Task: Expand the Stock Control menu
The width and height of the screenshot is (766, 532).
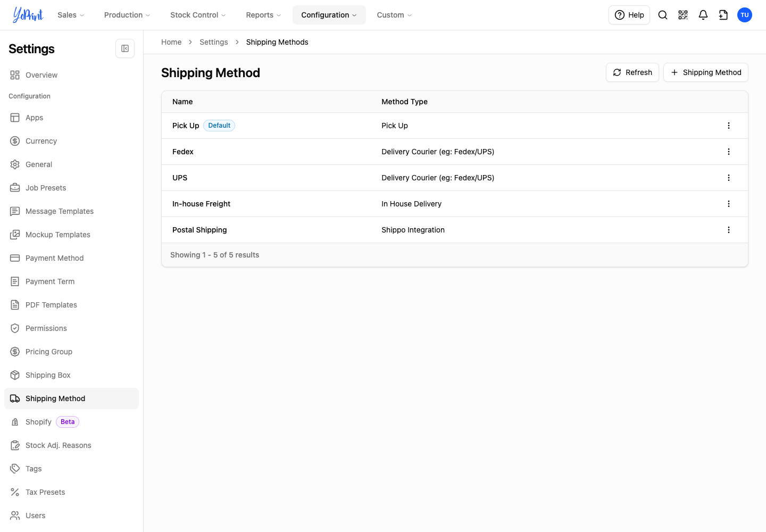Action: pyautogui.click(x=198, y=15)
